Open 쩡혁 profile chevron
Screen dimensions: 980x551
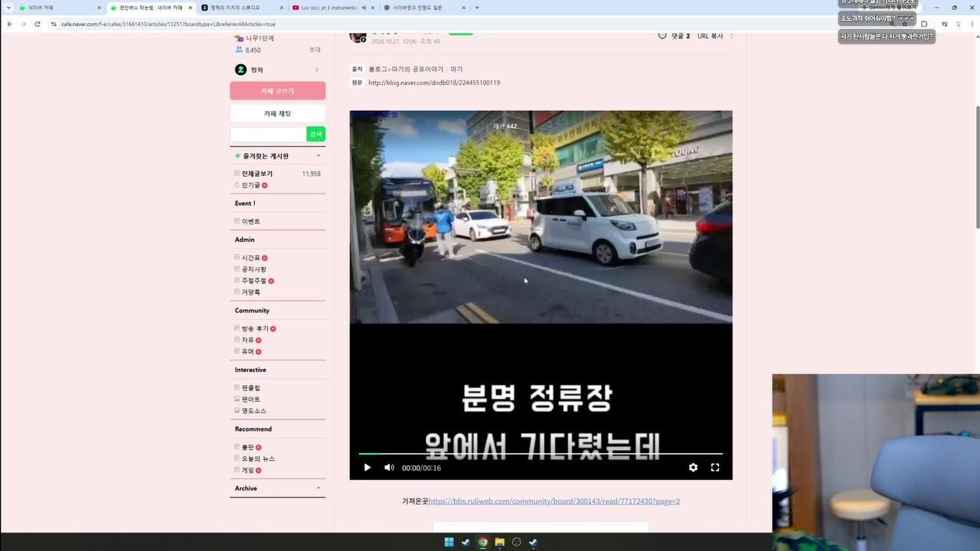(317, 70)
